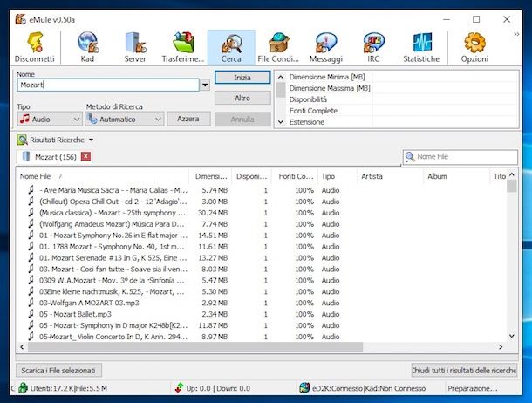Sort by Disponibilità column header
Screen dimensions: 532x403
tap(252, 176)
